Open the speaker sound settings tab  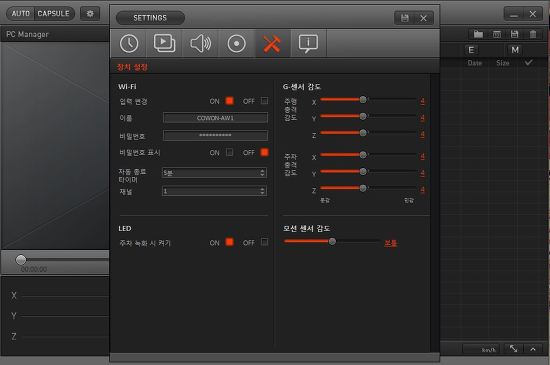(201, 43)
